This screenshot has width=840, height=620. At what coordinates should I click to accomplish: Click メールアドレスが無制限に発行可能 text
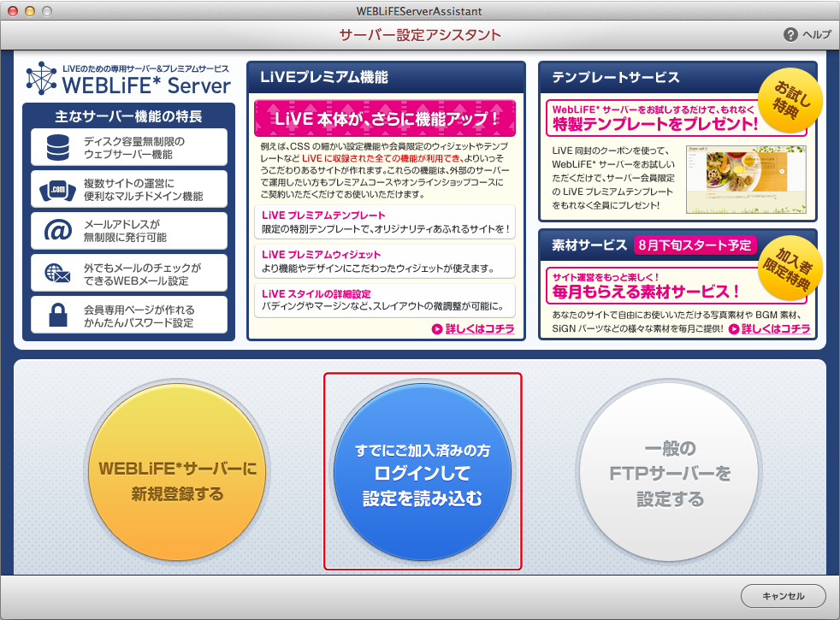pos(125,231)
